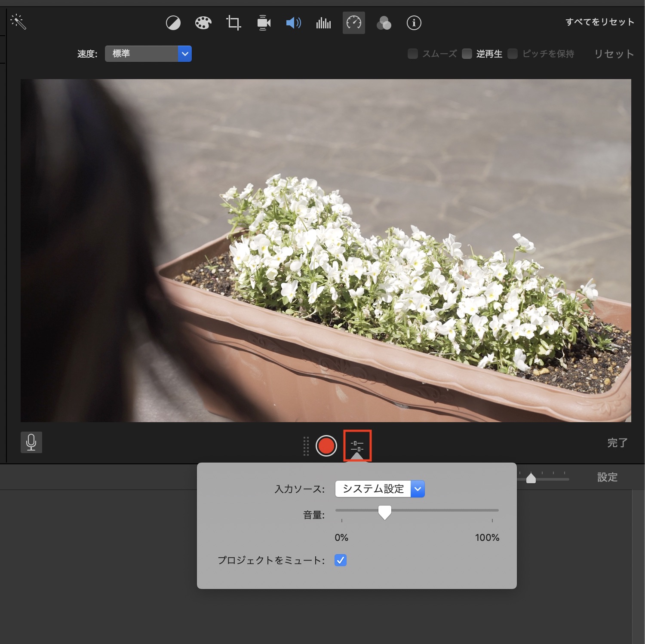Toggle the スムーズ checkbox
The height and width of the screenshot is (644, 645).
(x=413, y=54)
